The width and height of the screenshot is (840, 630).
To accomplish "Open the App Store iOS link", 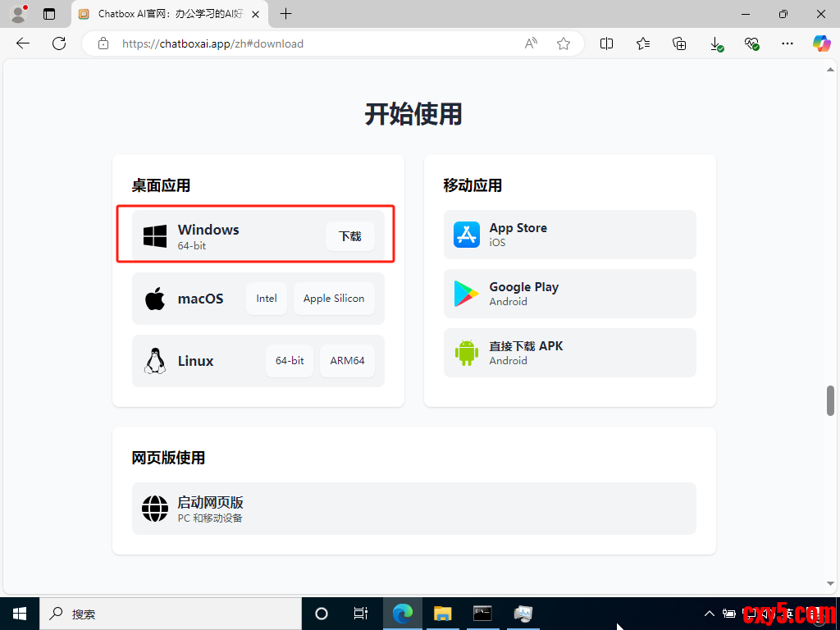I will (x=570, y=235).
